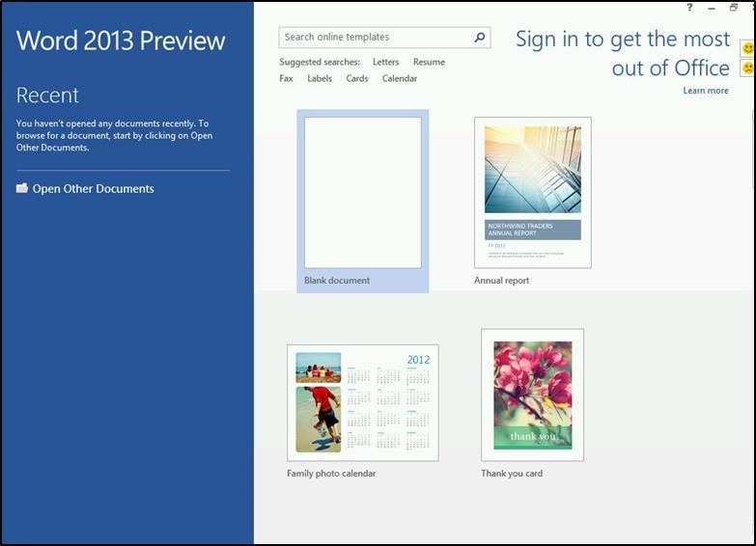Click the Thank you card label
Image resolution: width=756 pixels, height=546 pixels.
pos(512,474)
